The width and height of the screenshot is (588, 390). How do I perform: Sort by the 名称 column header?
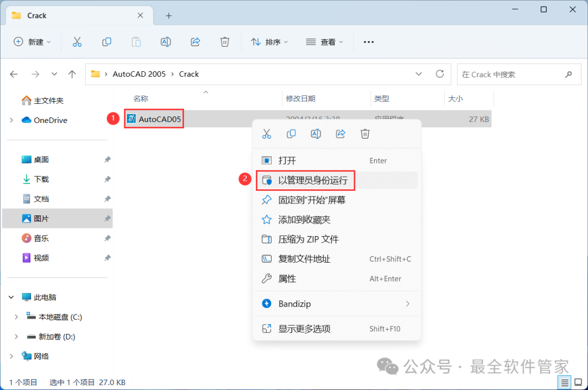tap(140, 98)
